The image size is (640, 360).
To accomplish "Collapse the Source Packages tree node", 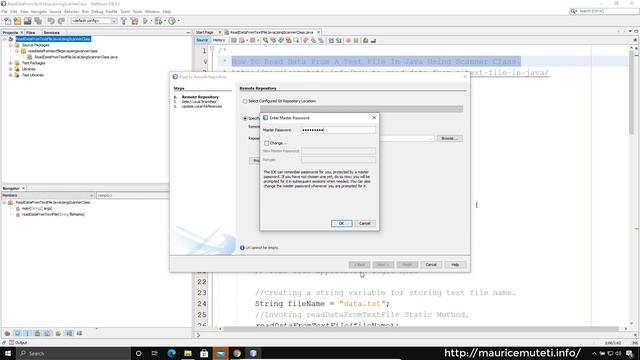I will tap(11, 45).
